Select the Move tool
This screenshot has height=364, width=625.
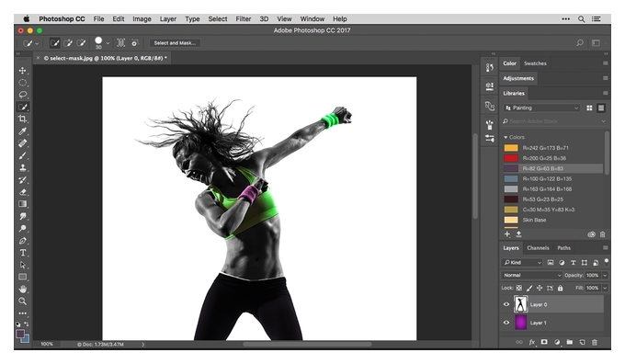point(23,71)
